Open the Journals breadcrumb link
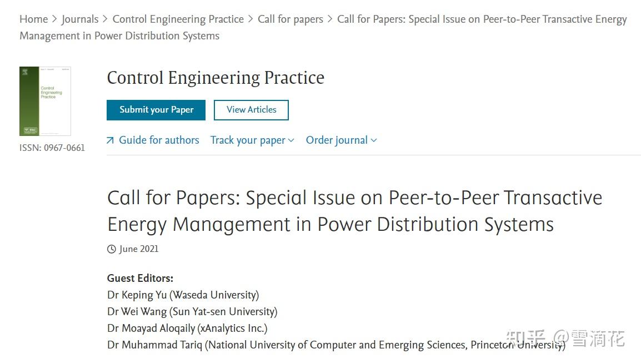 point(80,19)
